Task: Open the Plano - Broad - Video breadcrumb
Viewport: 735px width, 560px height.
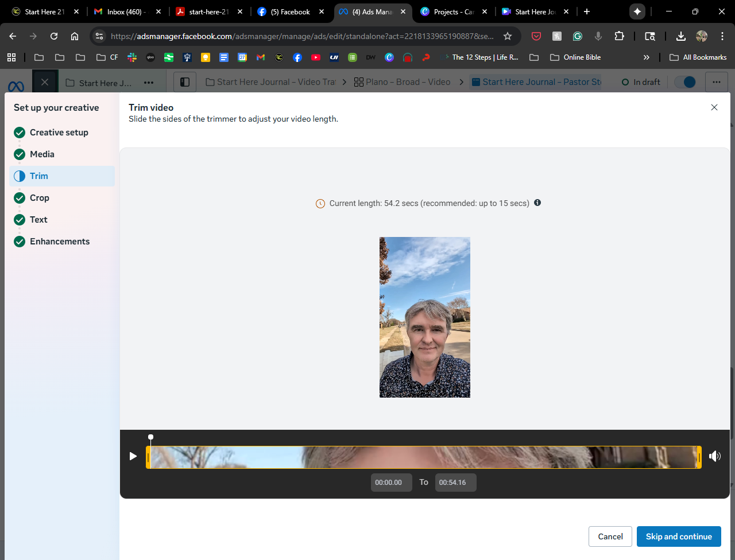Action: [x=403, y=82]
